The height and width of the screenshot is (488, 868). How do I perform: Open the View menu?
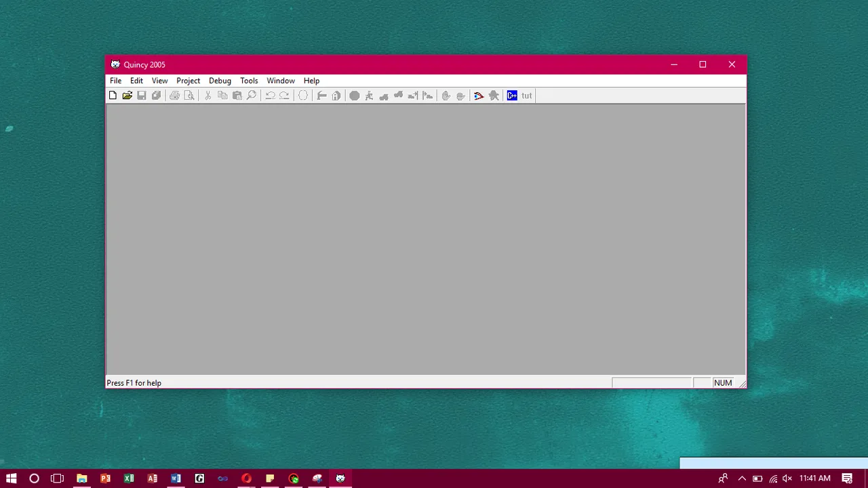pyautogui.click(x=159, y=81)
